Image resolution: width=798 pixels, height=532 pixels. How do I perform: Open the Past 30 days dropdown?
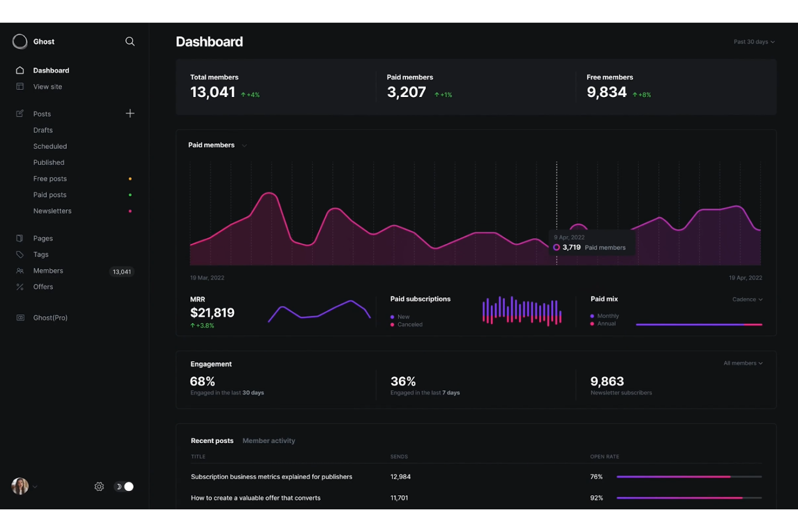pyautogui.click(x=754, y=42)
